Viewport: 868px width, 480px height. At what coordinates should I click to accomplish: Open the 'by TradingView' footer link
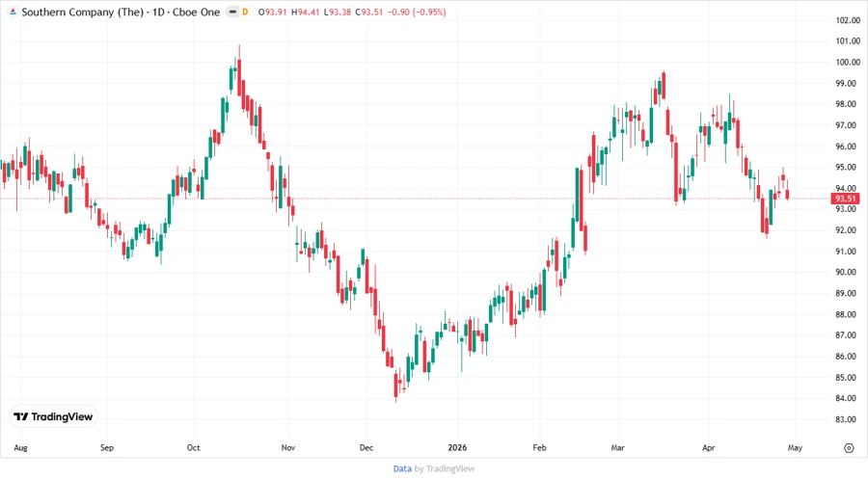click(445, 468)
